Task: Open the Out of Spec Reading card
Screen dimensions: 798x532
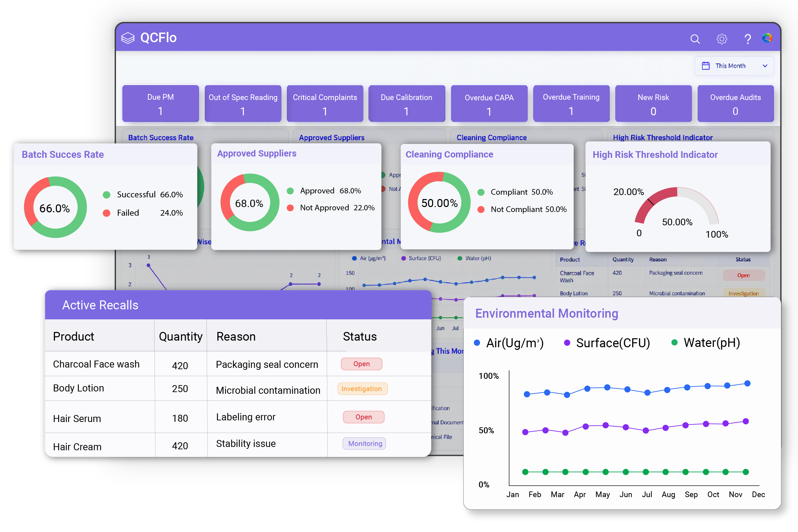Action: tap(243, 103)
